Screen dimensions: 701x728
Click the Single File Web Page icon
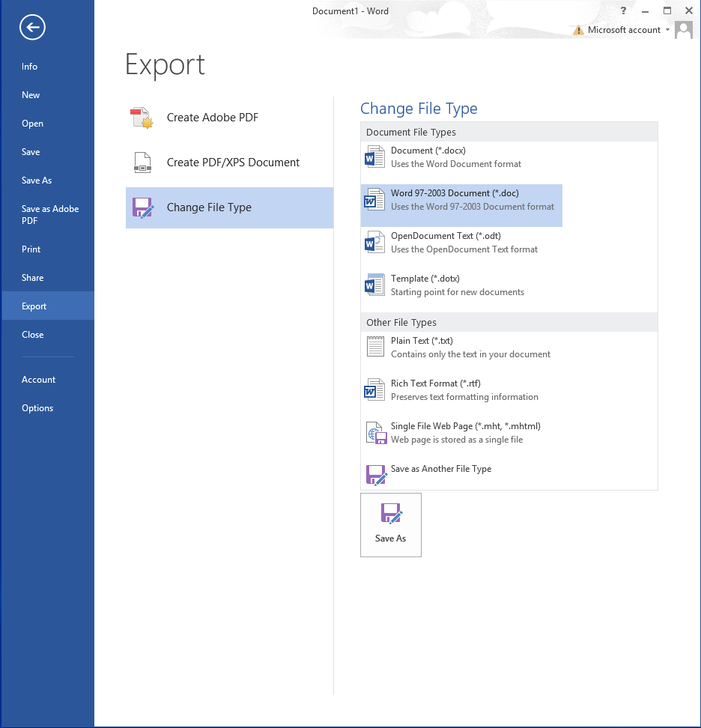(x=377, y=433)
